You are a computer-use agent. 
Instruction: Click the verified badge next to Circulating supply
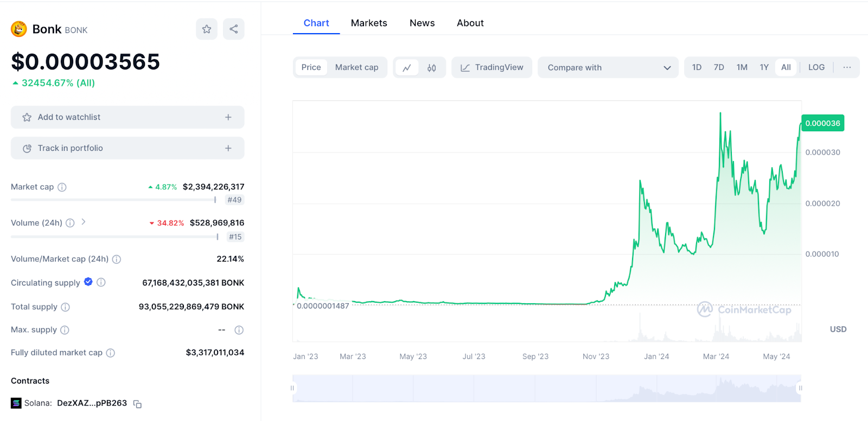click(x=88, y=282)
